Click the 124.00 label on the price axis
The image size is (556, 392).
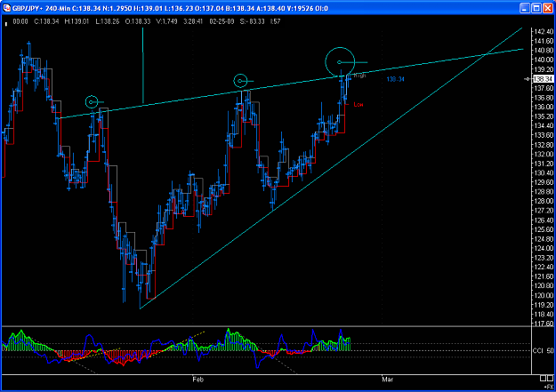point(544,248)
